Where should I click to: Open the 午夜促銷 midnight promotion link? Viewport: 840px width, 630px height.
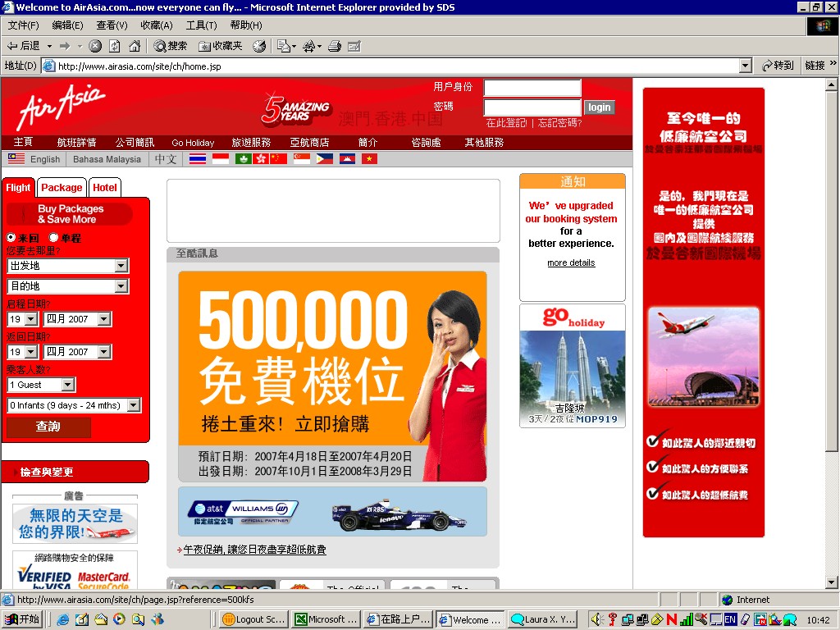(255, 550)
